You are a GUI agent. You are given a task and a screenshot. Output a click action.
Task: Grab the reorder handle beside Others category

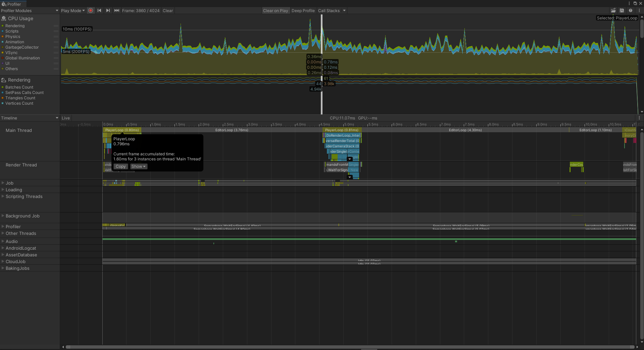pyautogui.click(x=56, y=69)
